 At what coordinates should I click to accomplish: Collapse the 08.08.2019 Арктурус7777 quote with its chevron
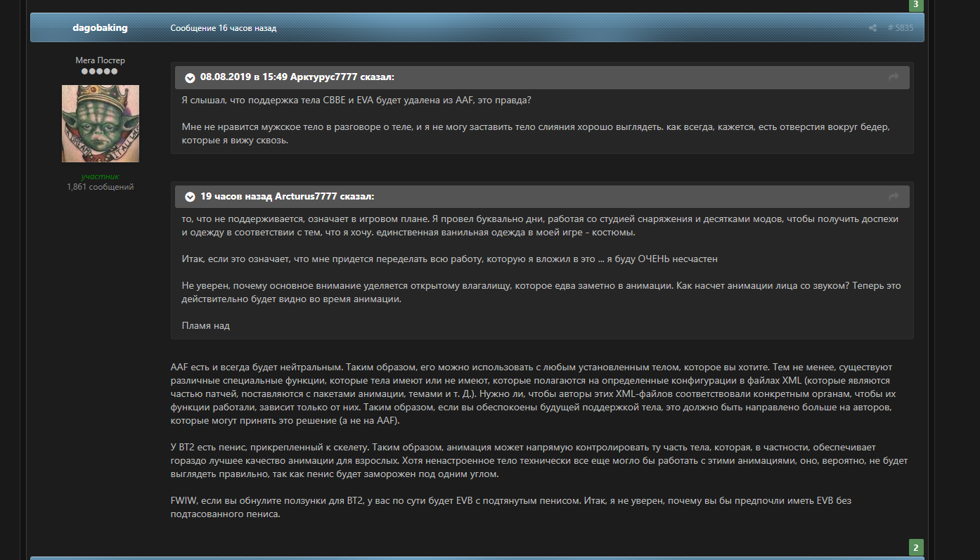pos(190,77)
